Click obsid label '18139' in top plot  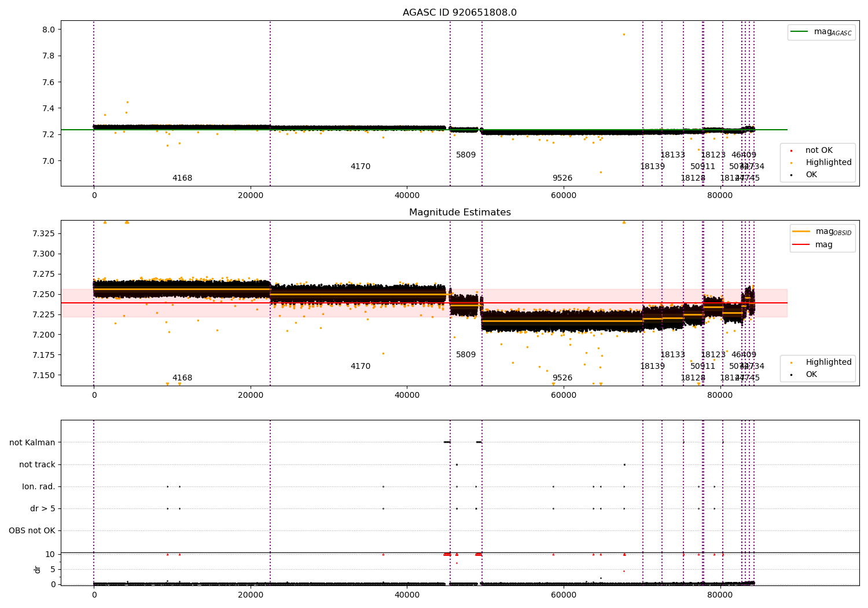[x=652, y=167]
